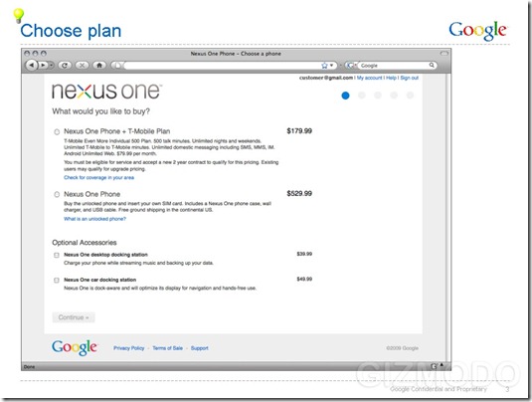The height and width of the screenshot is (402, 532).
Task: Click the lightbulb icon beside Choose plan
Action: pyautogui.click(x=18, y=16)
